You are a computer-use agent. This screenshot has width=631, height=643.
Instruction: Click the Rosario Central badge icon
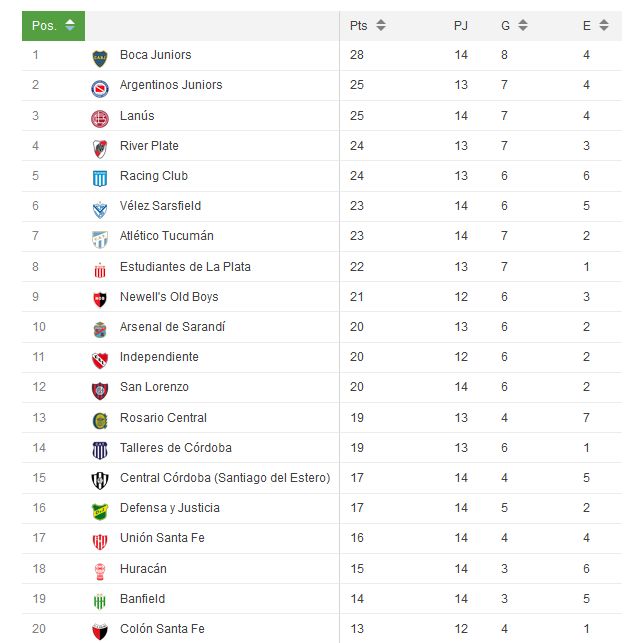(100, 421)
